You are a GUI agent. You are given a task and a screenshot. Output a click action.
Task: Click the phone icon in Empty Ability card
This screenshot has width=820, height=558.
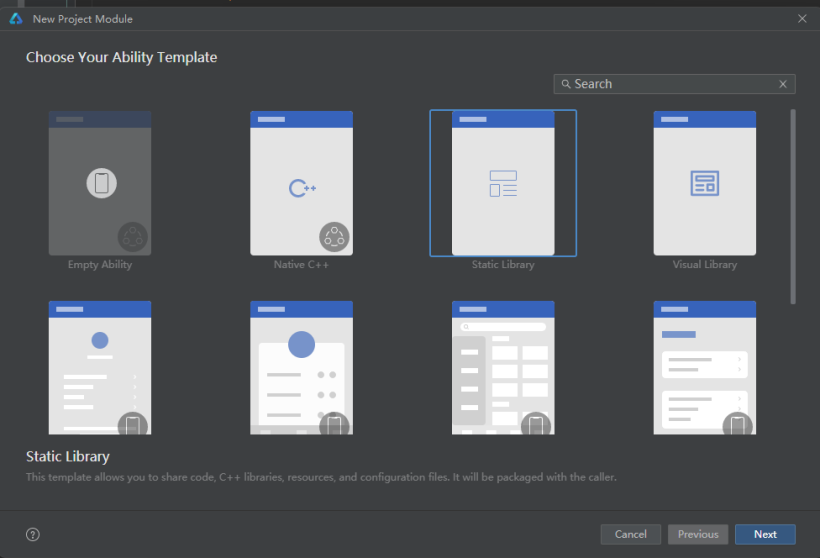tap(101, 183)
